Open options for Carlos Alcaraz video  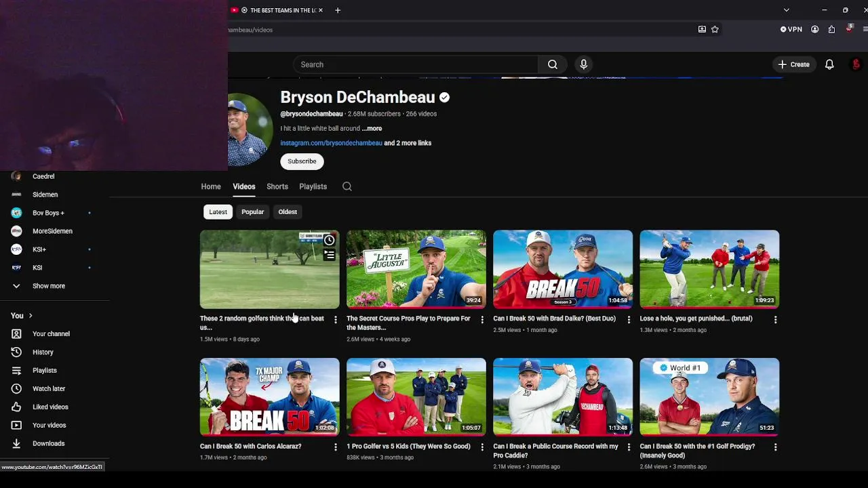click(335, 447)
